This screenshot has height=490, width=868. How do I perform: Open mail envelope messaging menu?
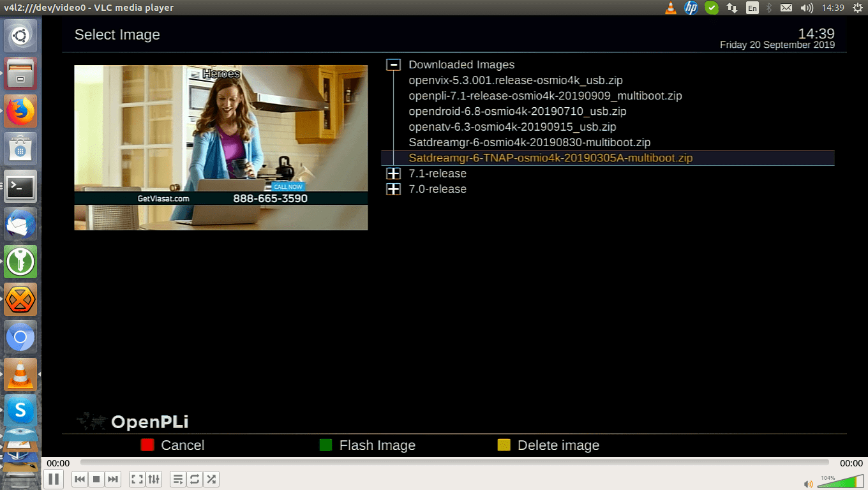pos(786,8)
